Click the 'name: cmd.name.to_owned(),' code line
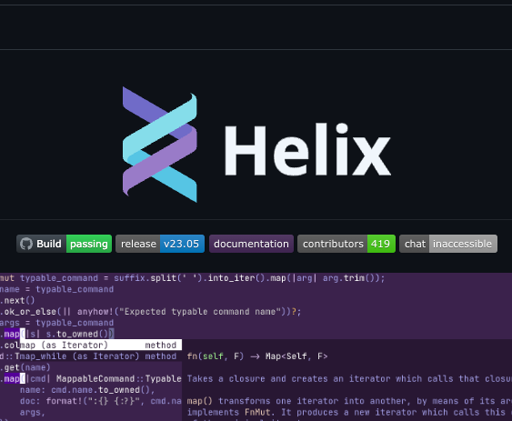The image size is (512, 421). [x=87, y=390]
